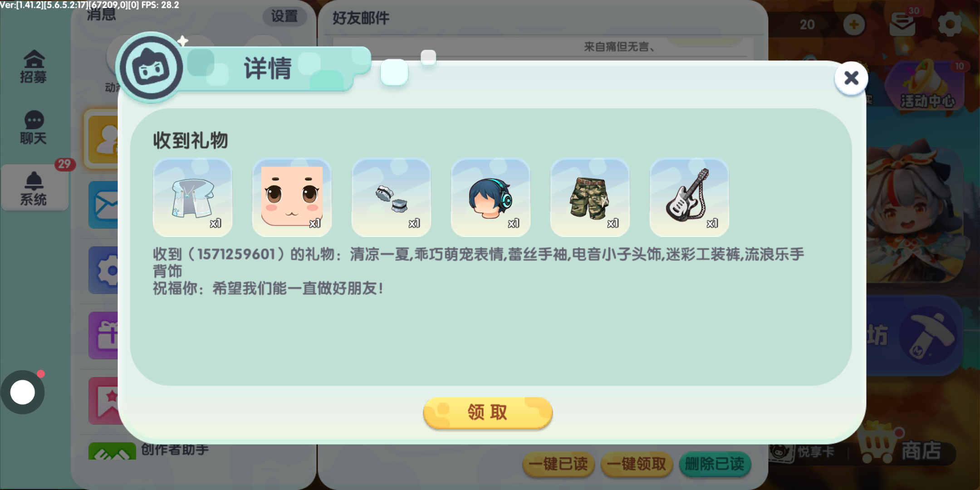Viewport: 980px width, 490px height.
Task: Select the electric guitar back accessory gift
Action: [690, 197]
